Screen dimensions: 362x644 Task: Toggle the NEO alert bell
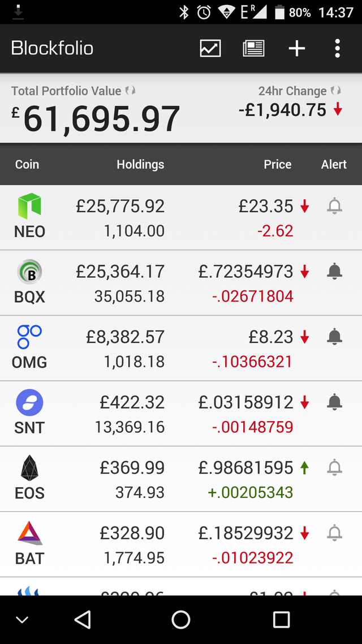click(335, 207)
